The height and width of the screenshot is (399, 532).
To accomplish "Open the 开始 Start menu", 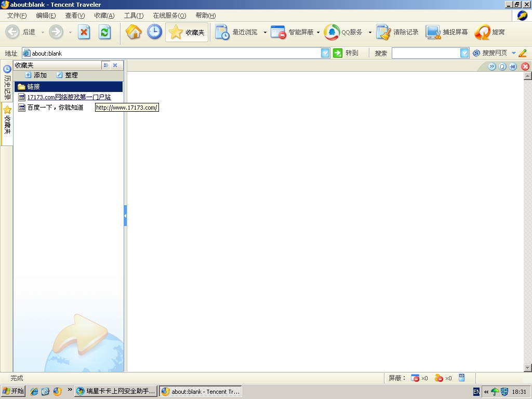I will (x=14, y=391).
